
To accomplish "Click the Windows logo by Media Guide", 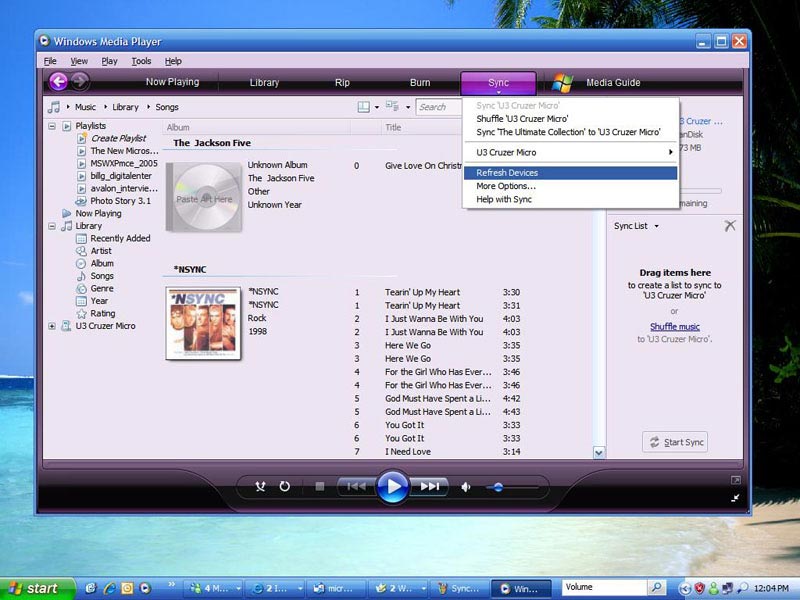I will (562, 83).
